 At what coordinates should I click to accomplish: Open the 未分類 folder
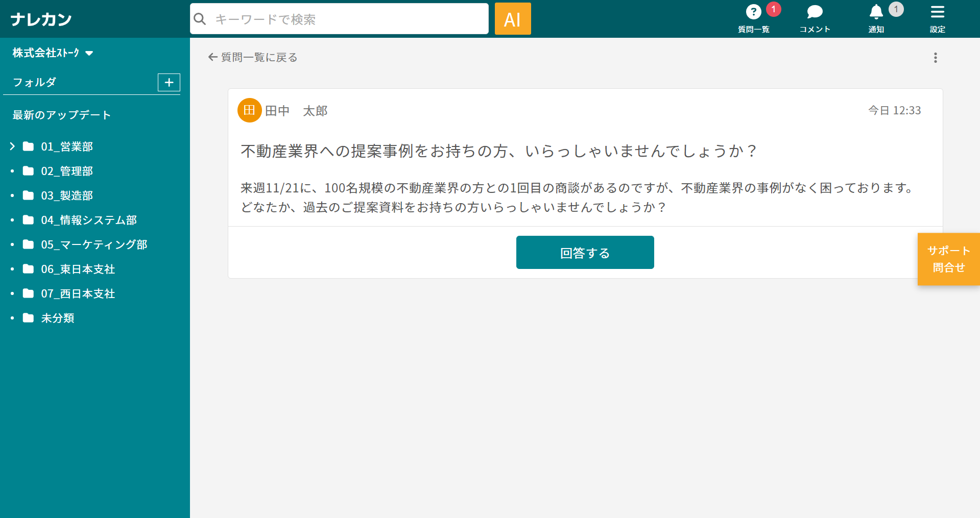58,318
